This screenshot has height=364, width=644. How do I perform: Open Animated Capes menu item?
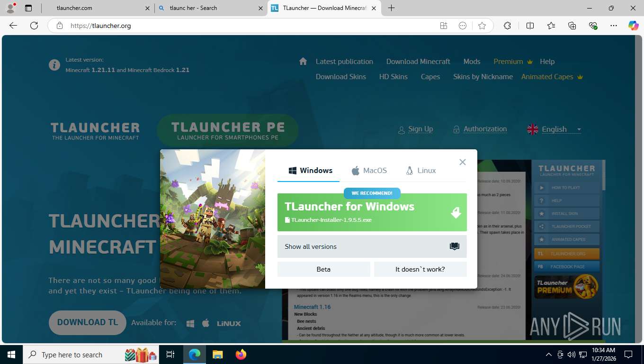(552, 77)
